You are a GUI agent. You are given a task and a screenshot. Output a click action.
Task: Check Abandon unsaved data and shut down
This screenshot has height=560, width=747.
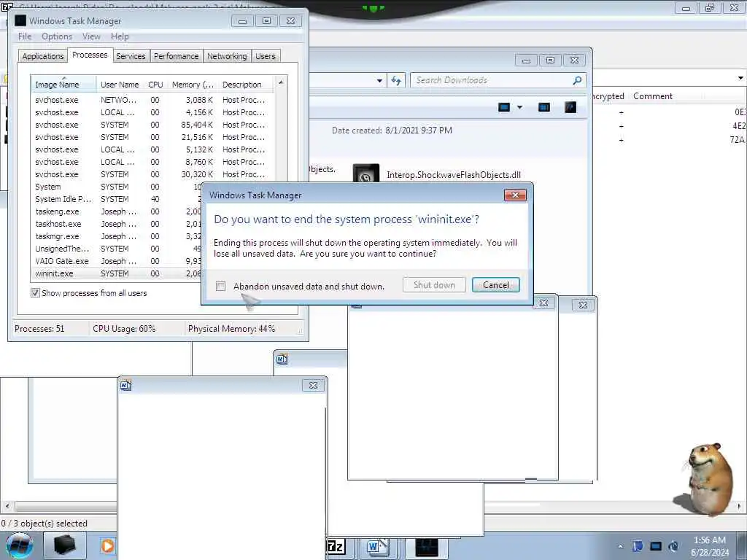click(x=220, y=286)
